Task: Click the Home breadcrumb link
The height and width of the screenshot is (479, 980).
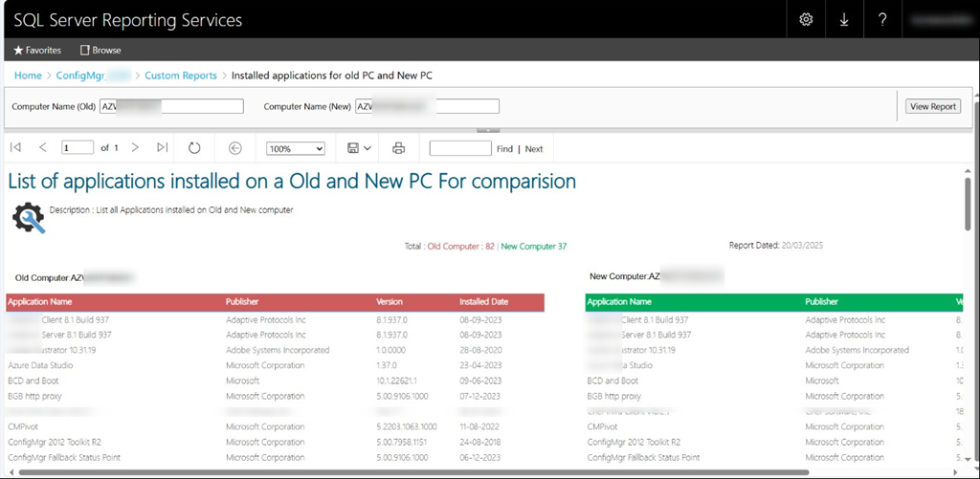Action: point(28,76)
